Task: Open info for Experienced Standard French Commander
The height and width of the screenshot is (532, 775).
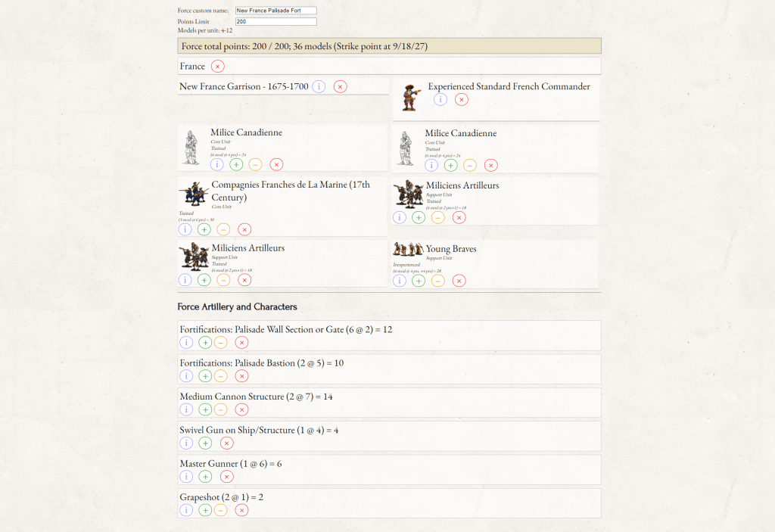Action: pyautogui.click(x=440, y=100)
